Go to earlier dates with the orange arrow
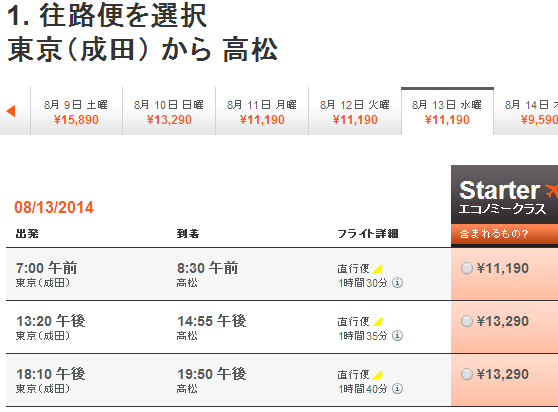Image resolution: width=558 pixels, height=412 pixels. 11,111
